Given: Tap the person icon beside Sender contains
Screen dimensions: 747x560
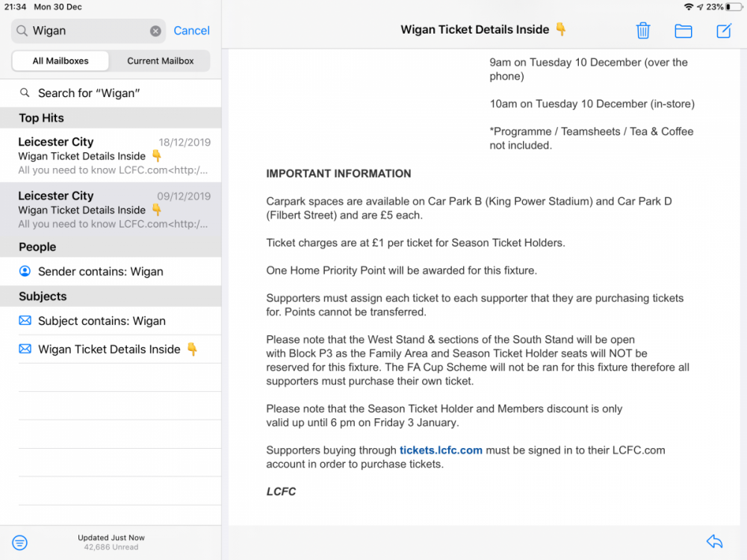Looking at the screenshot, I should [25, 271].
